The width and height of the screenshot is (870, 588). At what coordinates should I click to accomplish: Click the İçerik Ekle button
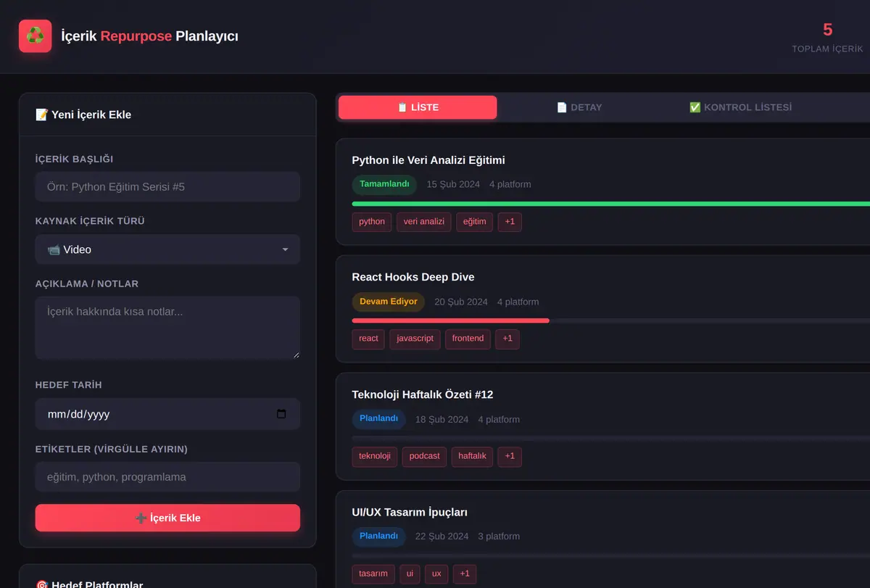167,518
